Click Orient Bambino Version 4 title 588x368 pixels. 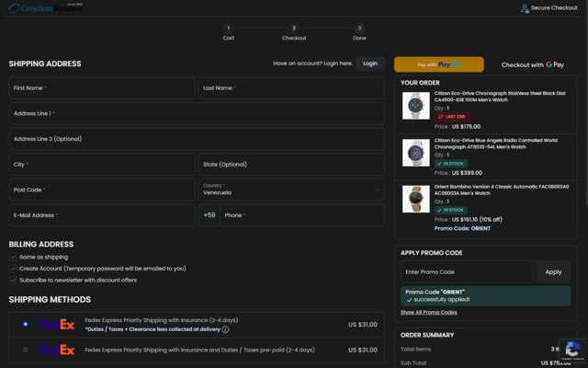pyautogui.click(x=502, y=190)
